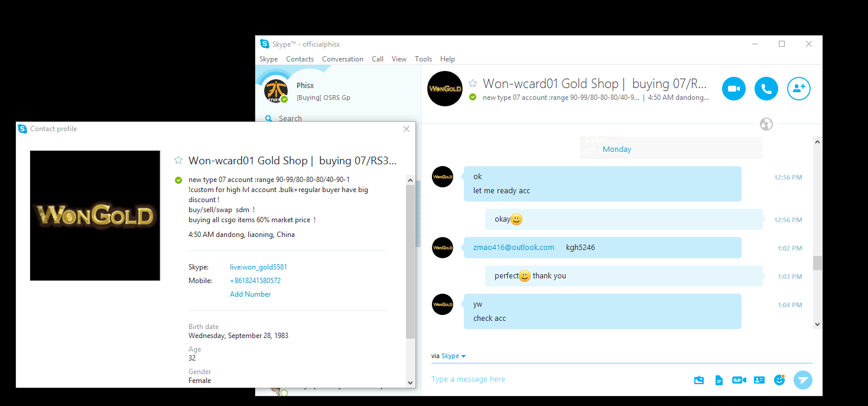Start a video call with Won-wcard01
868x406 pixels.
[734, 89]
